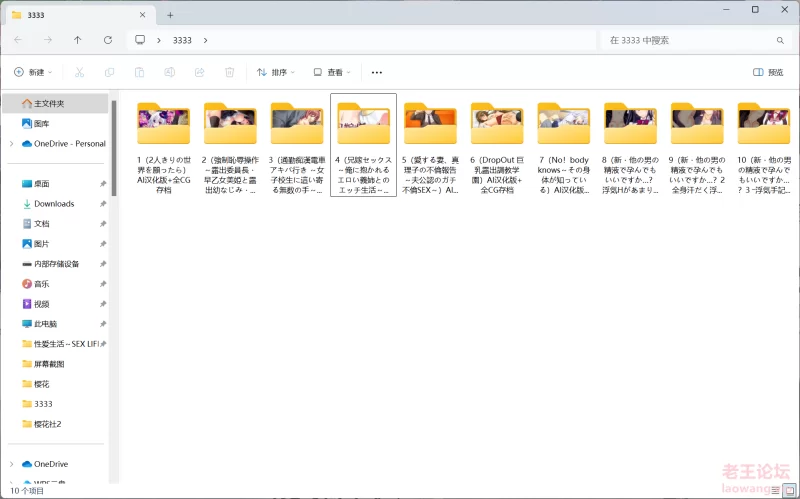
Task: Go back with the back arrow
Action: pyautogui.click(x=18, y=40)
